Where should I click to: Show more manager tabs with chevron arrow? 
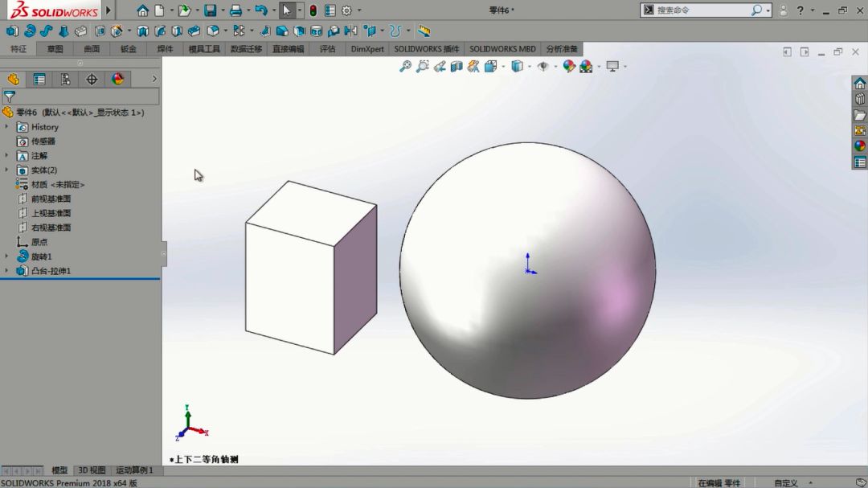tap(154, 80)
